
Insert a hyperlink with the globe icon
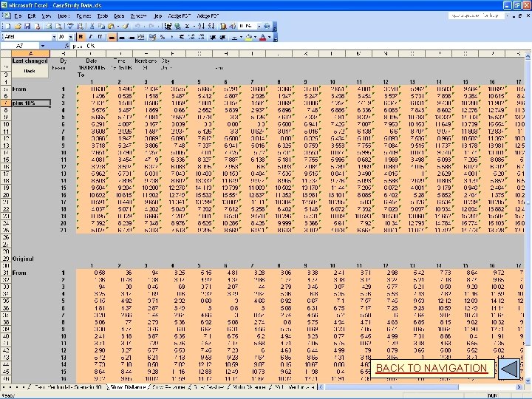177,26
